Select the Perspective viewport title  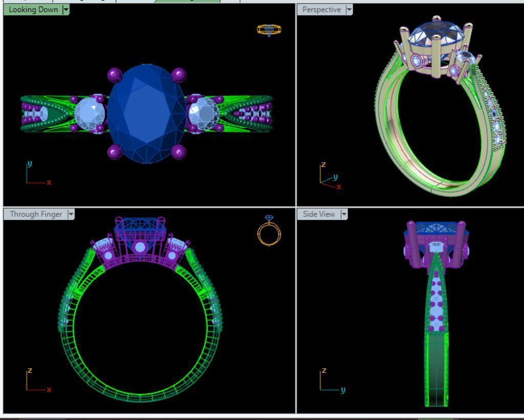[x=321, y=10]
